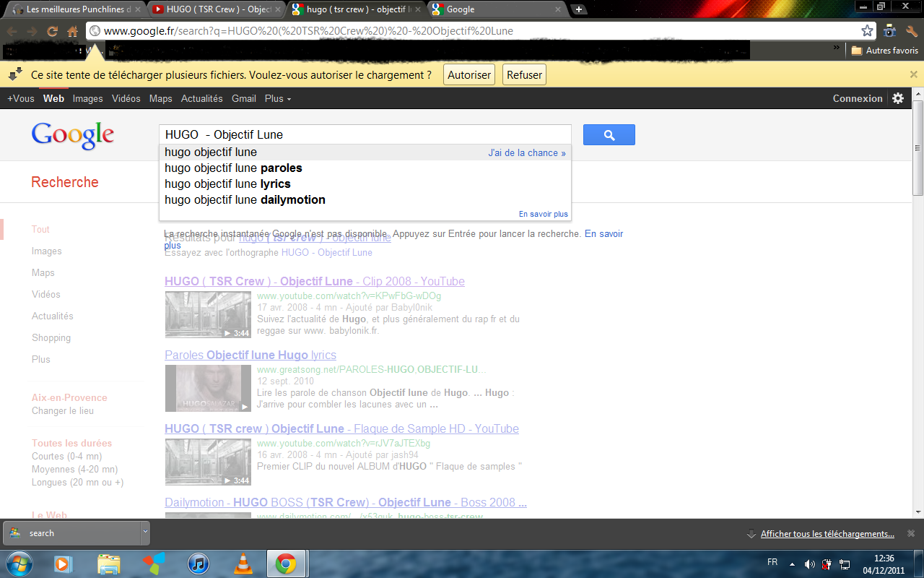Image resolution: width=924 pixels, height=578 pixels.
Task: Open the search download item arrow menu
Action: pos(145,532)
